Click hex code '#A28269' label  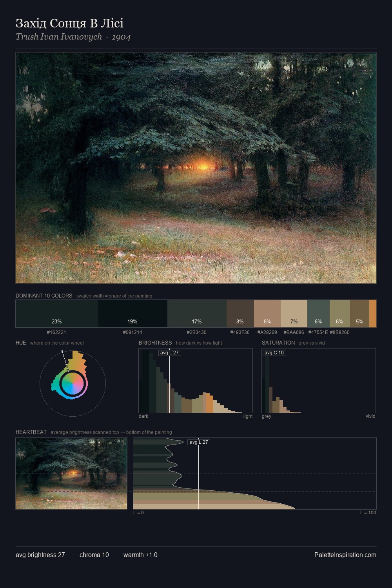267,332
